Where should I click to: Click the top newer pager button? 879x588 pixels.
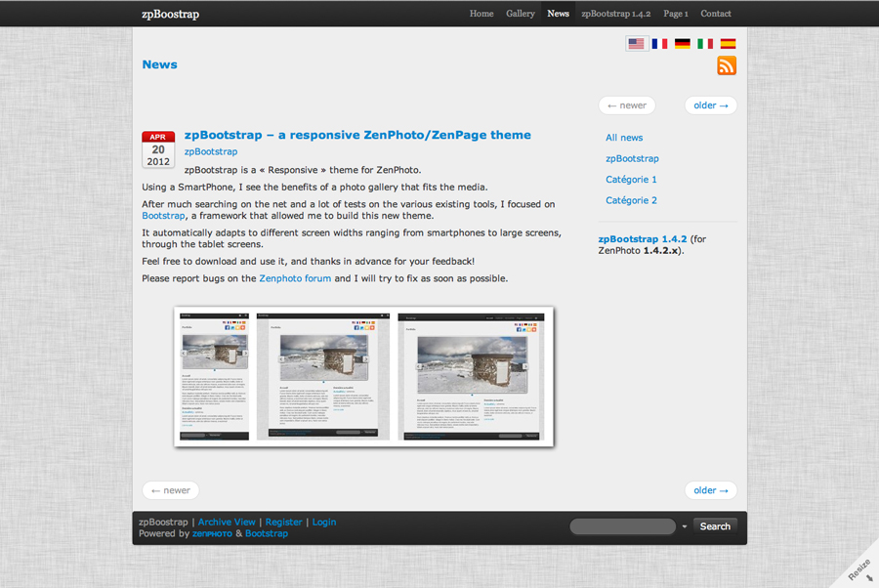click(x=627, y=105)
